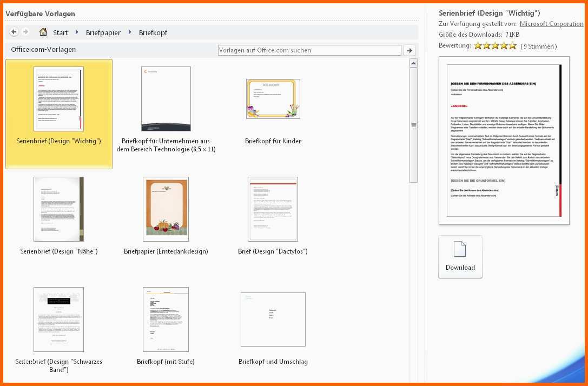
Task: Click the forward navigation arrow
Action: 25,32
